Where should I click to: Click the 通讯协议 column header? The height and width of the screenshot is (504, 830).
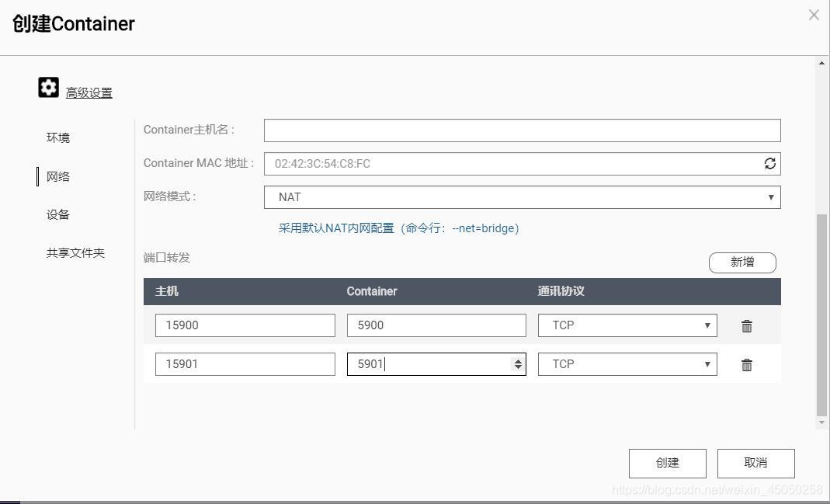click(561, 291)
